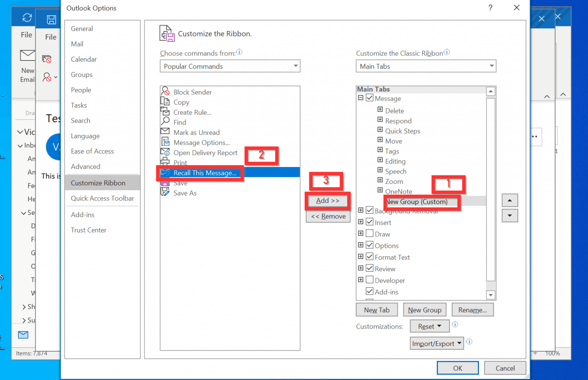Click the New Group button

pyautogui.click(x=425, y=310)
